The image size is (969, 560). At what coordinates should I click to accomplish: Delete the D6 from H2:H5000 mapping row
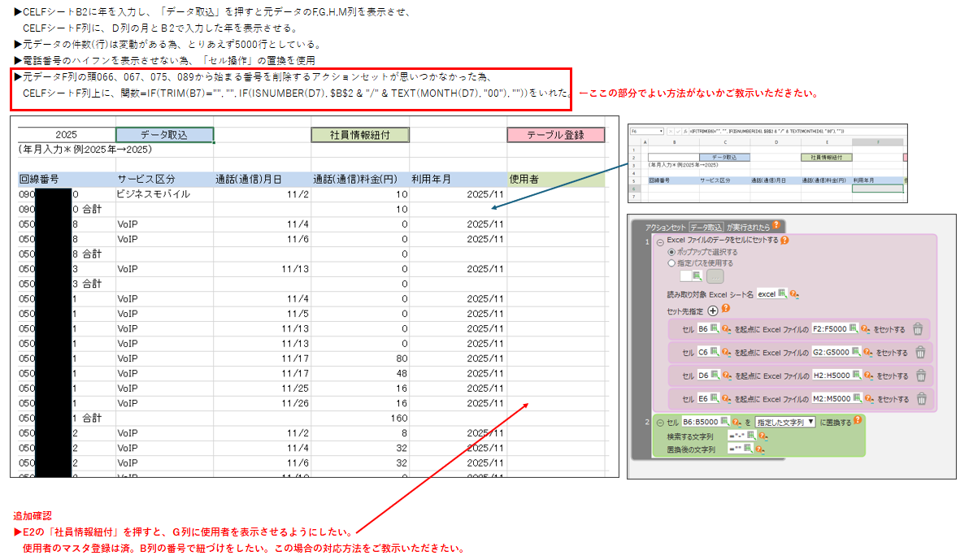[920, 376]
